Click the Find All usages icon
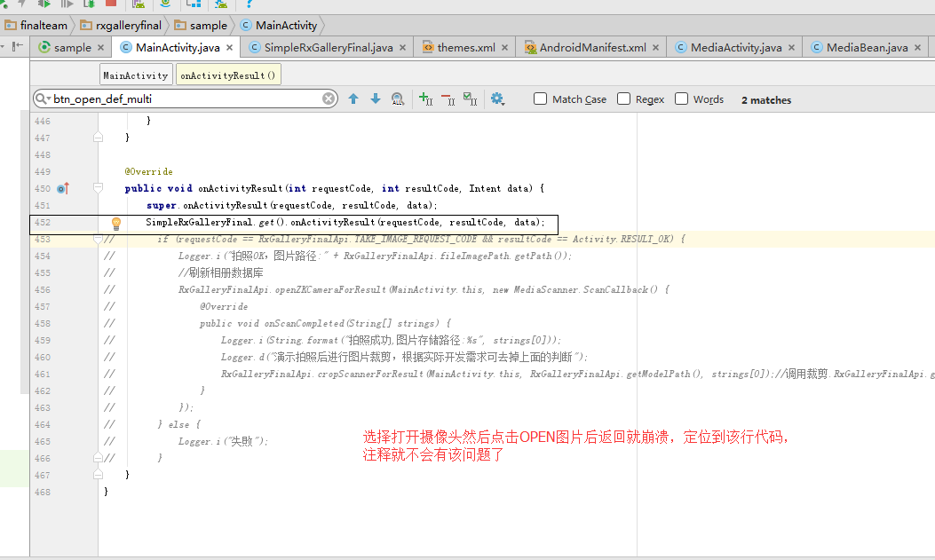935x560 pixels. tap(398, 99)
